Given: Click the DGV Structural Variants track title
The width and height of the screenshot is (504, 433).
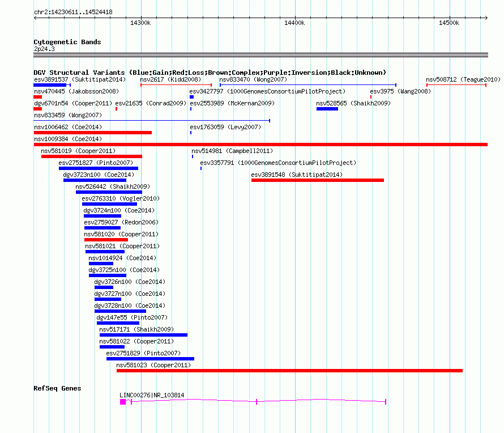Looking at the screenshot, I should click(x=210, y=73).
